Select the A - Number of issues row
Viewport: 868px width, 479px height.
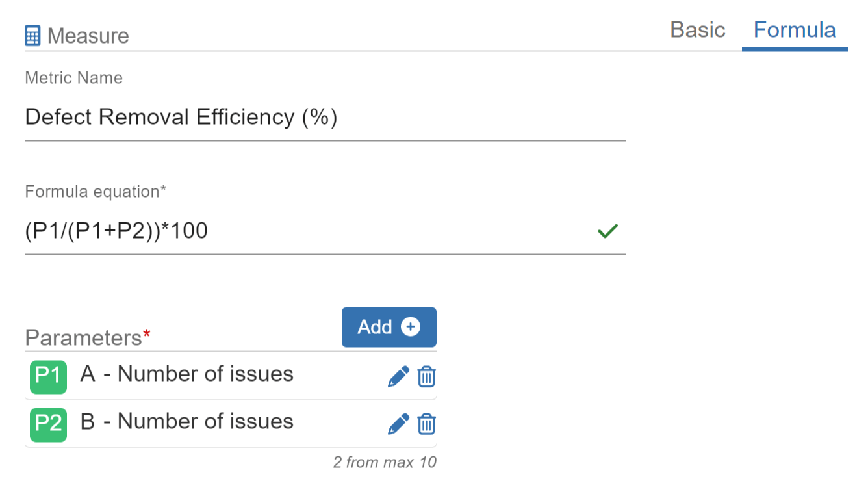pyautogui.click(x=186, y=374)
